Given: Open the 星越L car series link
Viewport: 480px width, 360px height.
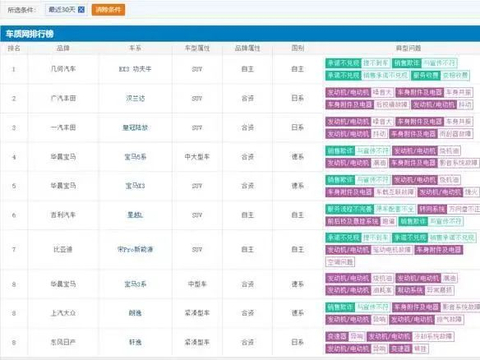Looking at the screenshot, I should point(135,215).
